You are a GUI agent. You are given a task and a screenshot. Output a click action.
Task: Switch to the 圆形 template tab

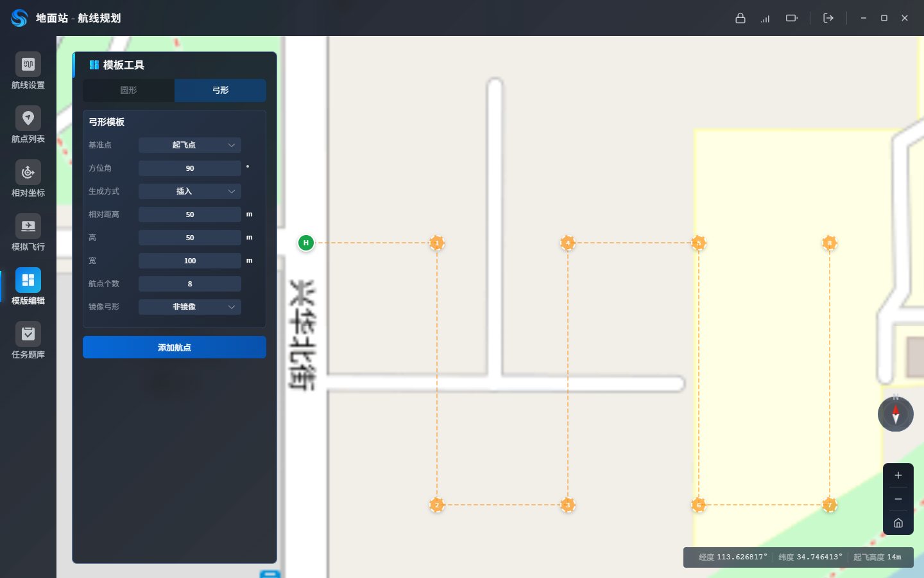129,91
